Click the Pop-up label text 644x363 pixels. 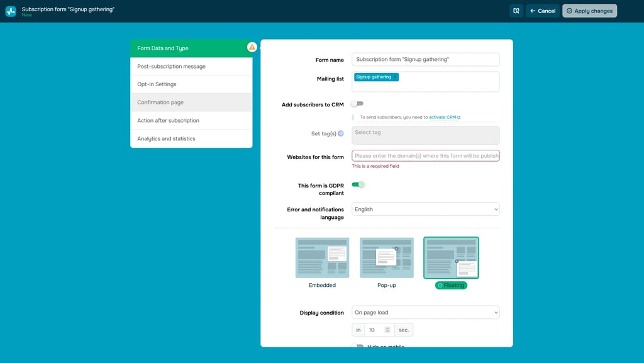pos(387,286)
